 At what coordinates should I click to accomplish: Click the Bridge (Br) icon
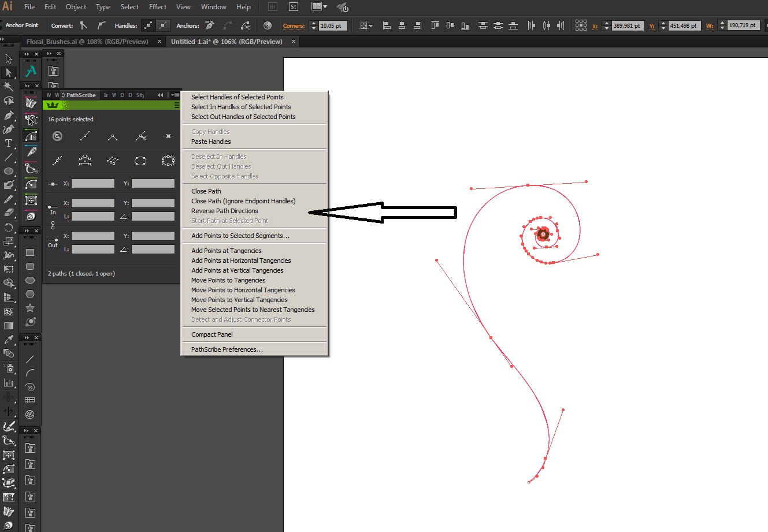tap(273, 7)
